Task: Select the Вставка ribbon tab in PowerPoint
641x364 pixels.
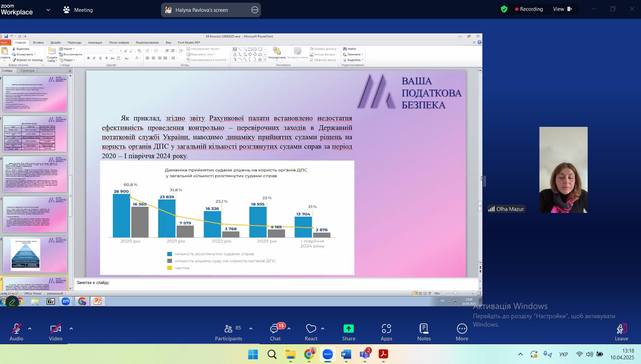Action: 38,43
